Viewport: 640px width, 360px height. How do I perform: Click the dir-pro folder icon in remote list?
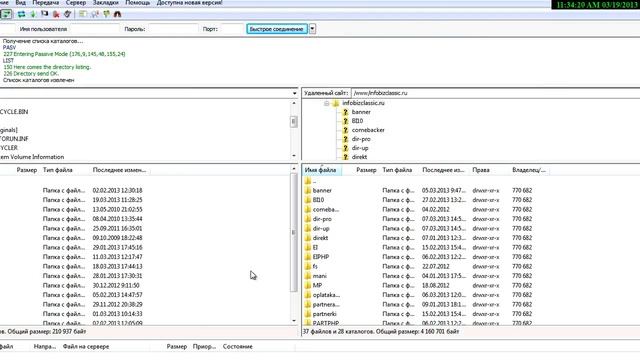pyautogui.click(x=308, y=219)
